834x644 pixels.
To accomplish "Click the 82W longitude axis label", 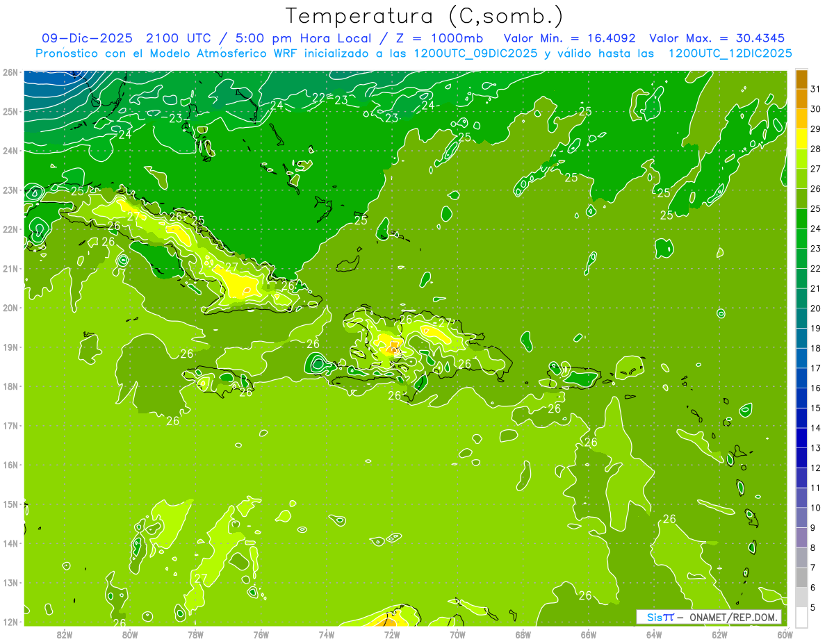I will (x=65, y=634).
